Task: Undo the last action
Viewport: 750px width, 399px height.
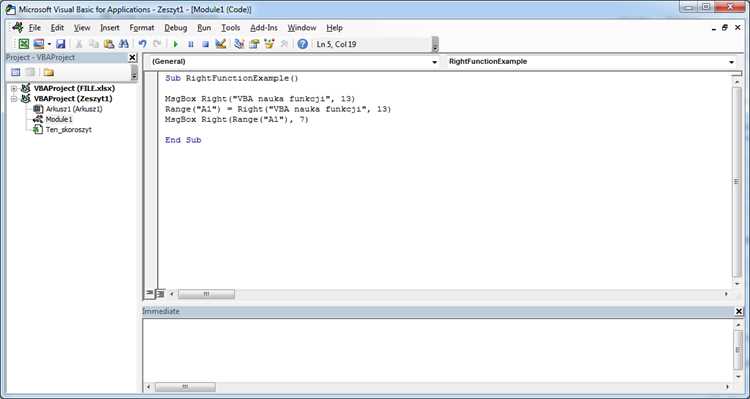Action: coord(142,44)
